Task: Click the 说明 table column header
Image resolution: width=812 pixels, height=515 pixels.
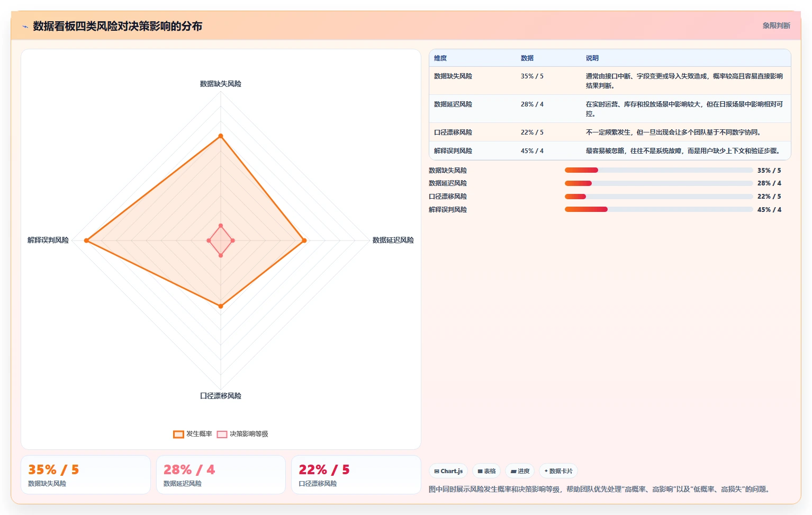Action: (592, 58)
